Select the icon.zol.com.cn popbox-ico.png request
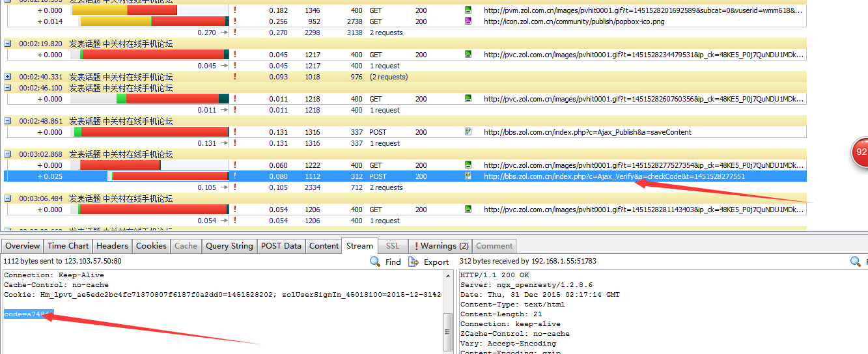Screen dimensions: 868x354 tap(573, 21)
